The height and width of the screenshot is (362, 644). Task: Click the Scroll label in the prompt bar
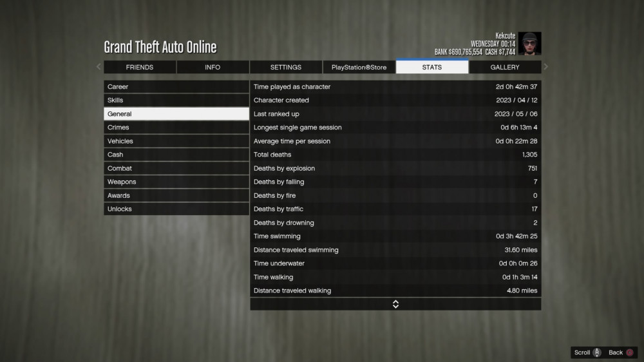click(582, 352)
